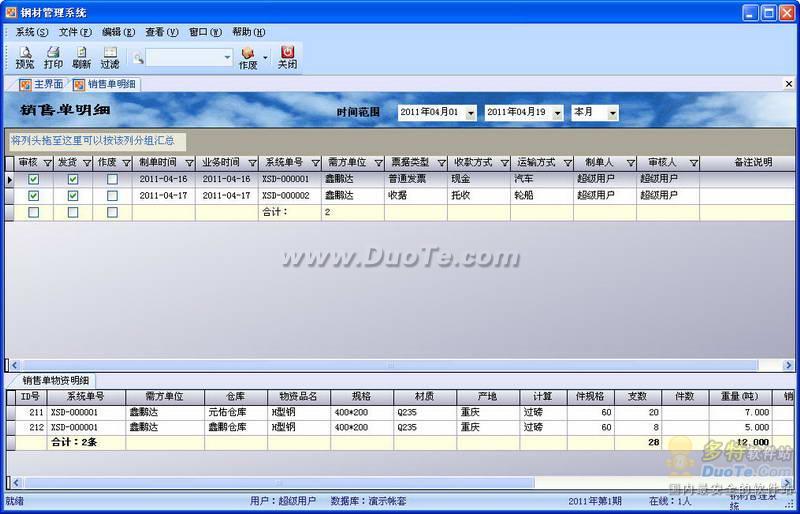Click the upper grid horizontal scrollbar track

(770, 365)
